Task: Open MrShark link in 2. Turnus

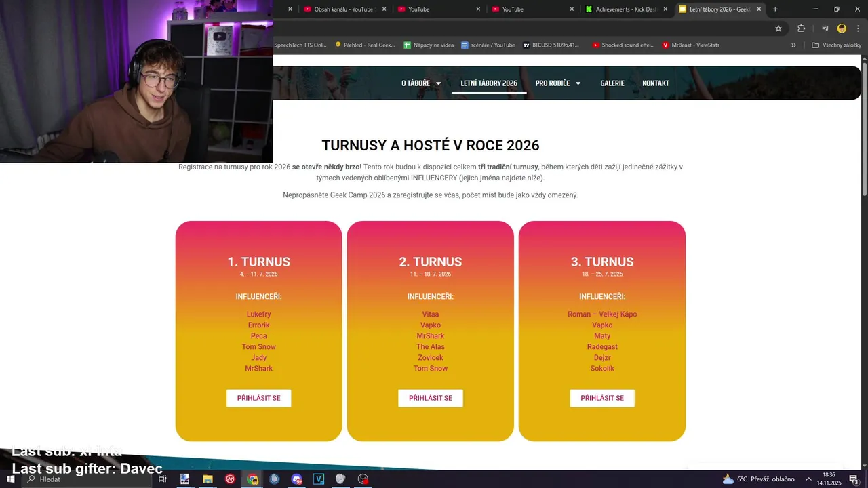Action: 431,336
